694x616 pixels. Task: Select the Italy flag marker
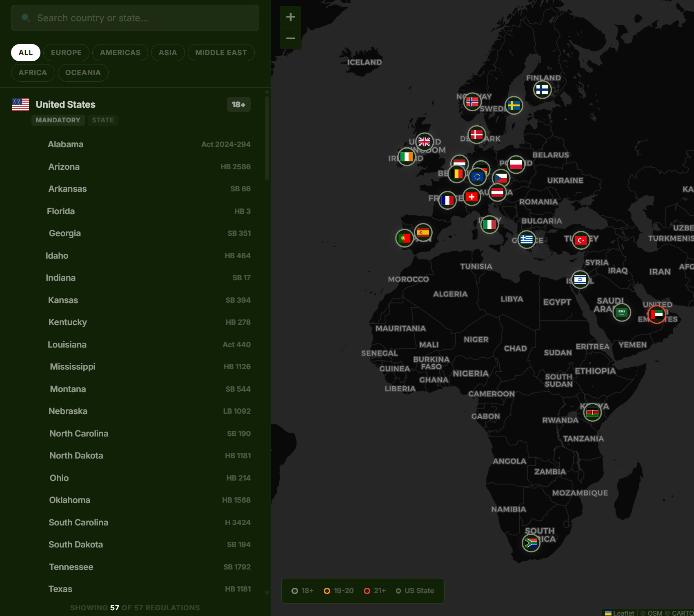click(489, 224)
